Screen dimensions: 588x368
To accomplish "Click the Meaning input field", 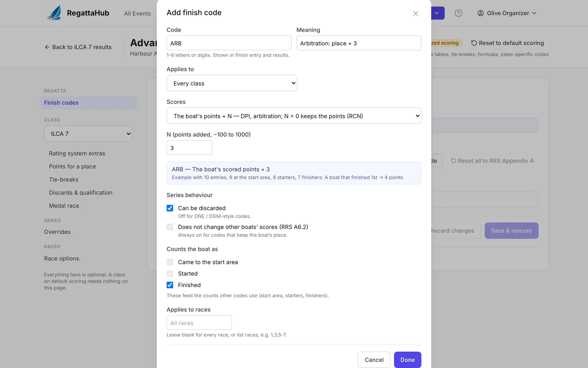I will [359, 43].
